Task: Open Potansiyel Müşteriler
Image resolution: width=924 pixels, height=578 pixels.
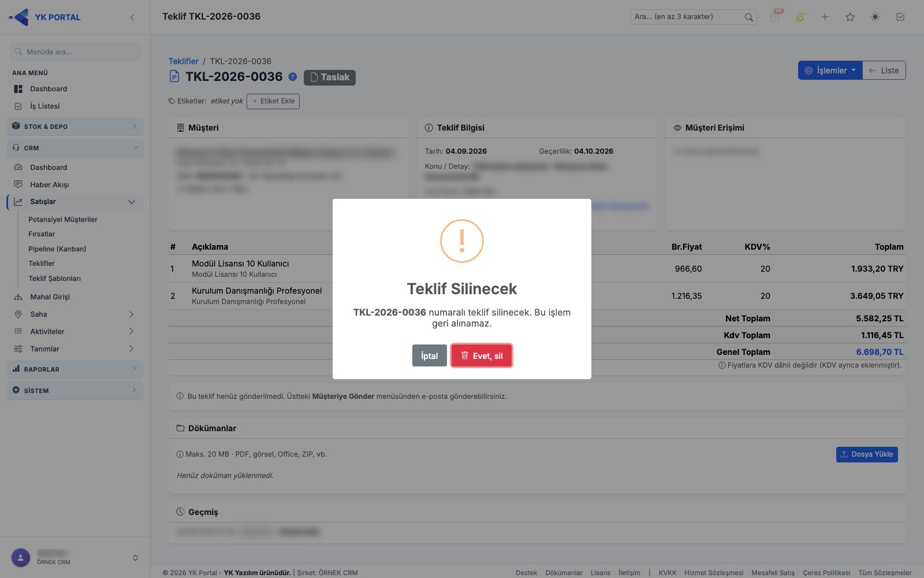Action: [63, 220]
